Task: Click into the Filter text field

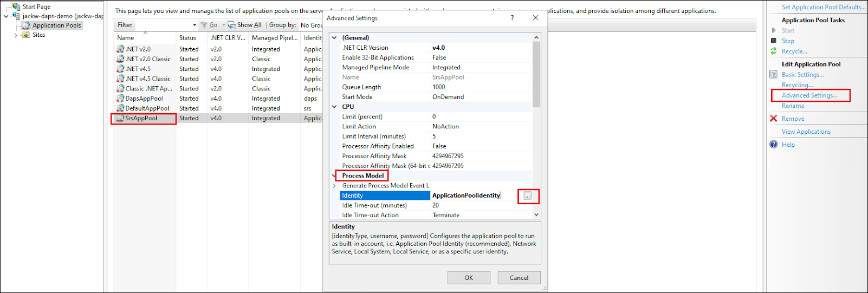Action: tap(163, 25)
